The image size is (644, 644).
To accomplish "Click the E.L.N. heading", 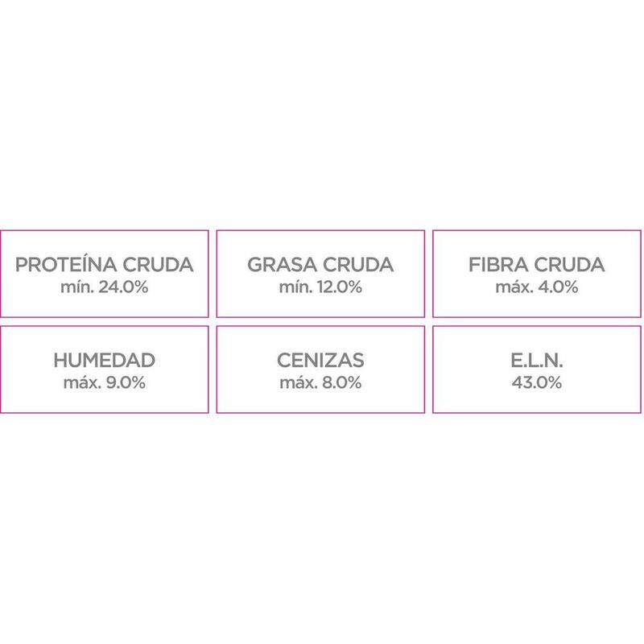I will point(537,360).
